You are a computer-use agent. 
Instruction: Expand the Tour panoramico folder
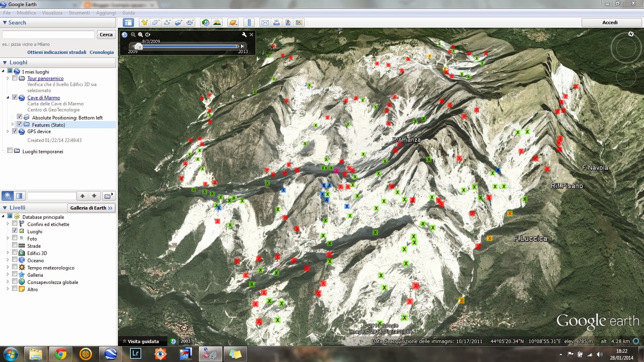click(8, 78)
